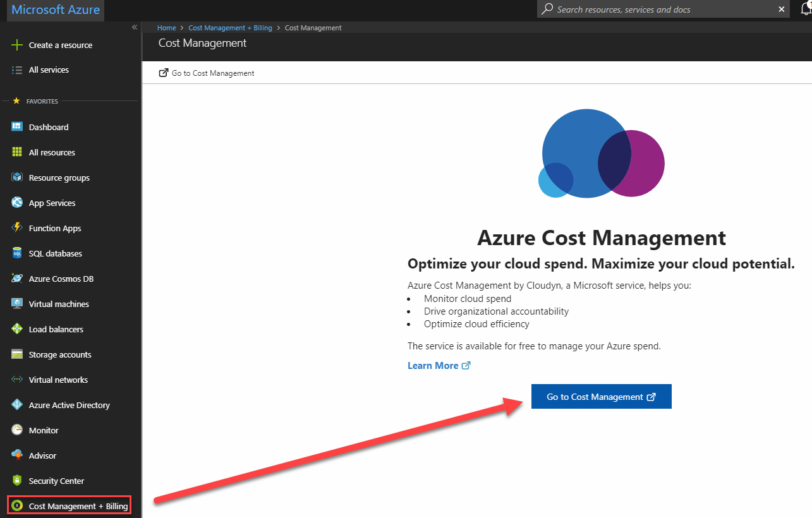Select SQL databases label in sidebar

[x=56, y=253]
